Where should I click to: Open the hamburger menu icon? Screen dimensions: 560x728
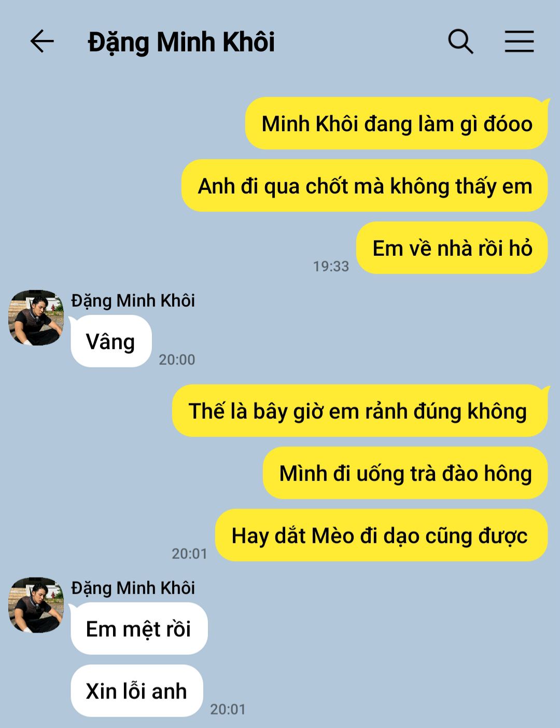pyautogui.click(x=519, y=42)
